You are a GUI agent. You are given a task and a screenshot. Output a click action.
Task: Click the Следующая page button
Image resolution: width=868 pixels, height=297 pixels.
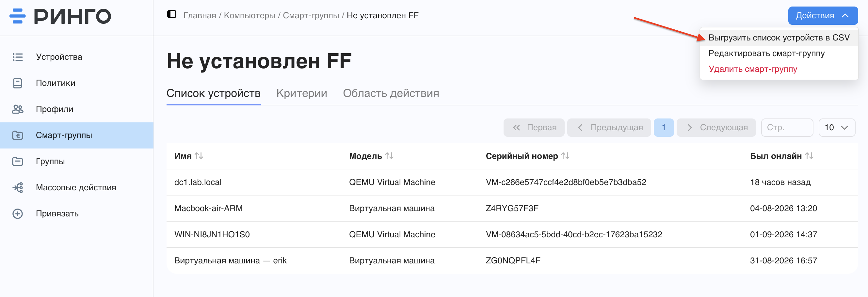(x=716, y=128)
